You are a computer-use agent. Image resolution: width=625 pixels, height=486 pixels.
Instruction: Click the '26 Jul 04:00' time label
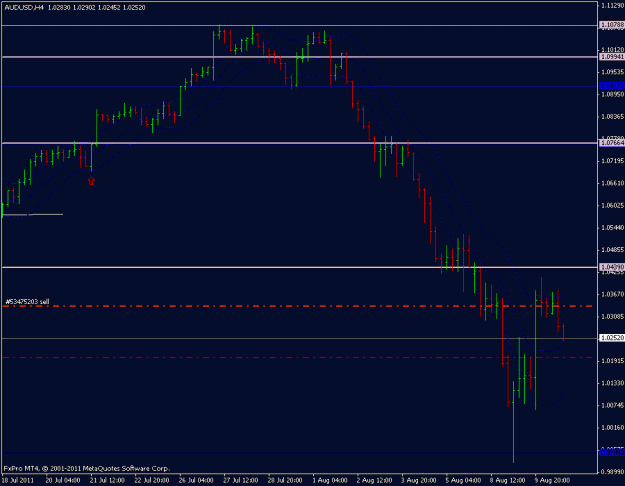[x=196, y=480]
